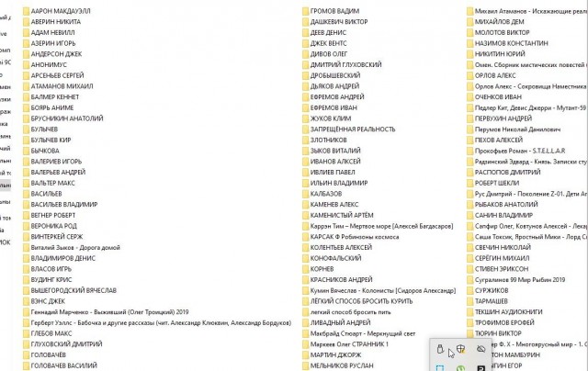
Task: Click the folder icon beside ИВЛИЕВ ПАВЕЛ
Action: click(305, 173)
